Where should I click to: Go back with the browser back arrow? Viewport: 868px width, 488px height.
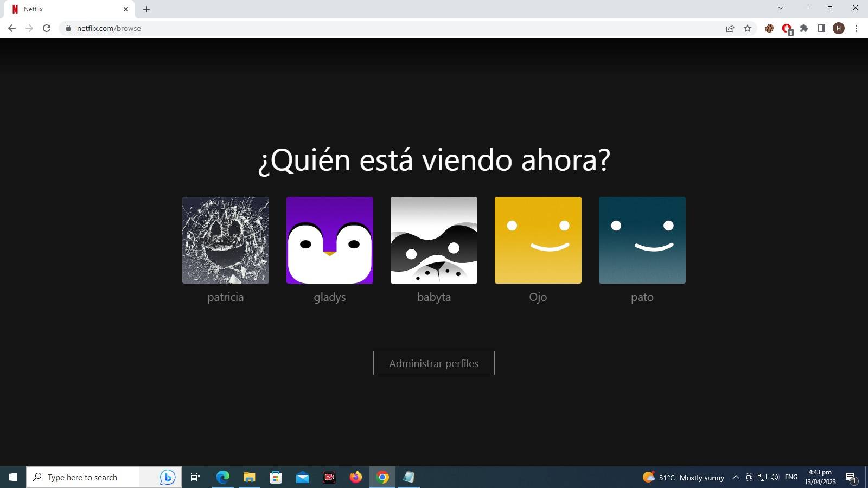[x=12, y=28]
